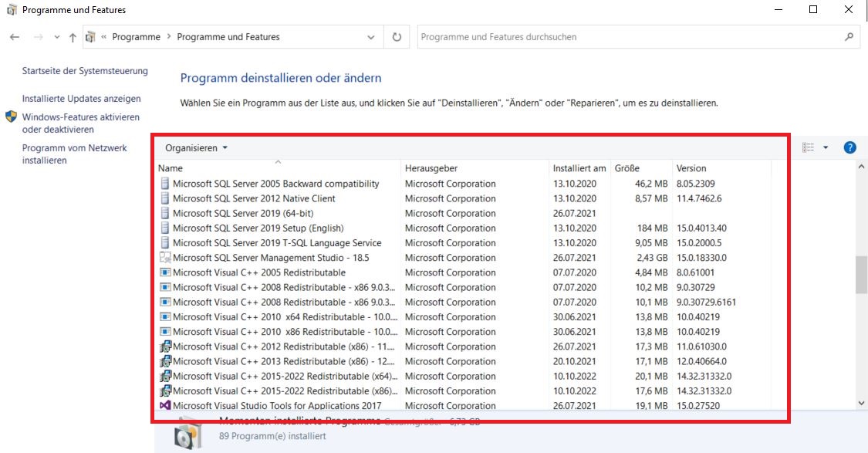The height and width of the screenshot is (453, 868).
Task: Click the refresh button in address bar
Action: click(397, 37)
